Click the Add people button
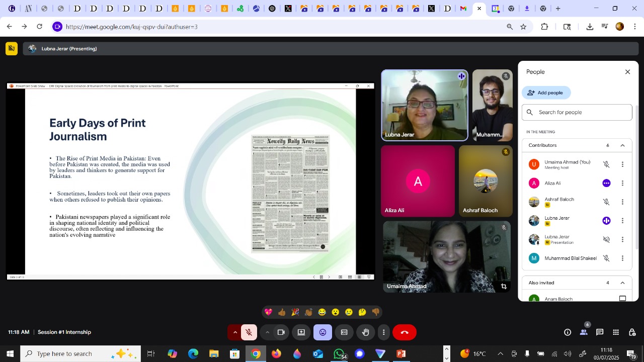 [546, 93]
